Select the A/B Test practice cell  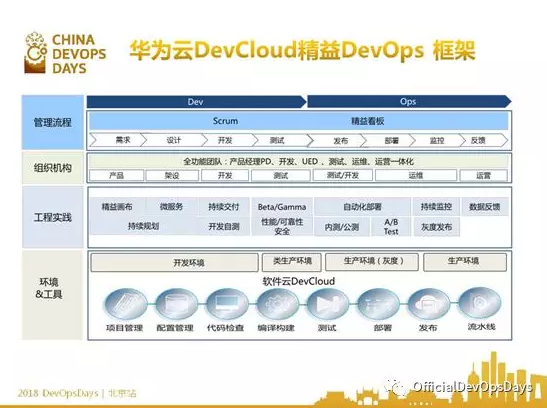pos(391,227)
